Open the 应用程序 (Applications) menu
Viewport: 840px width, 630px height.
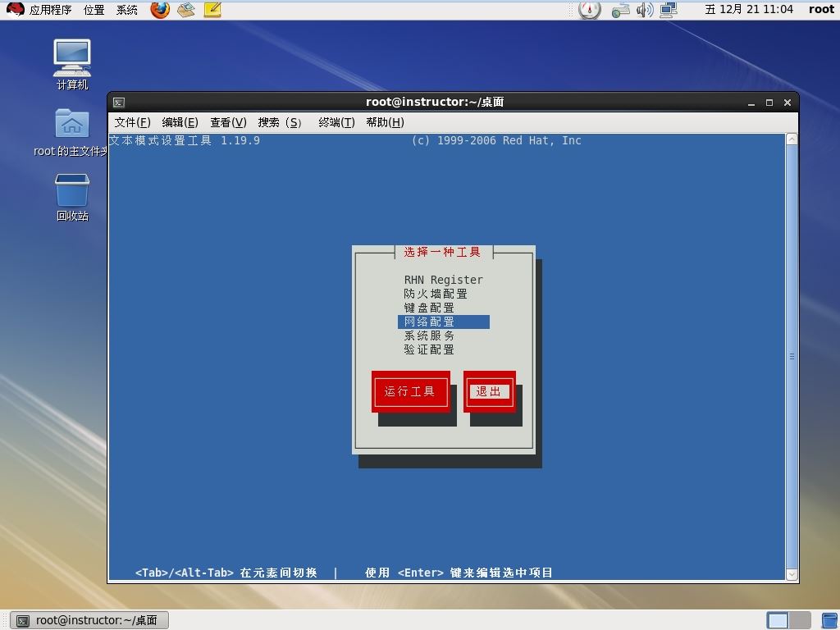(x=50, y=10)
